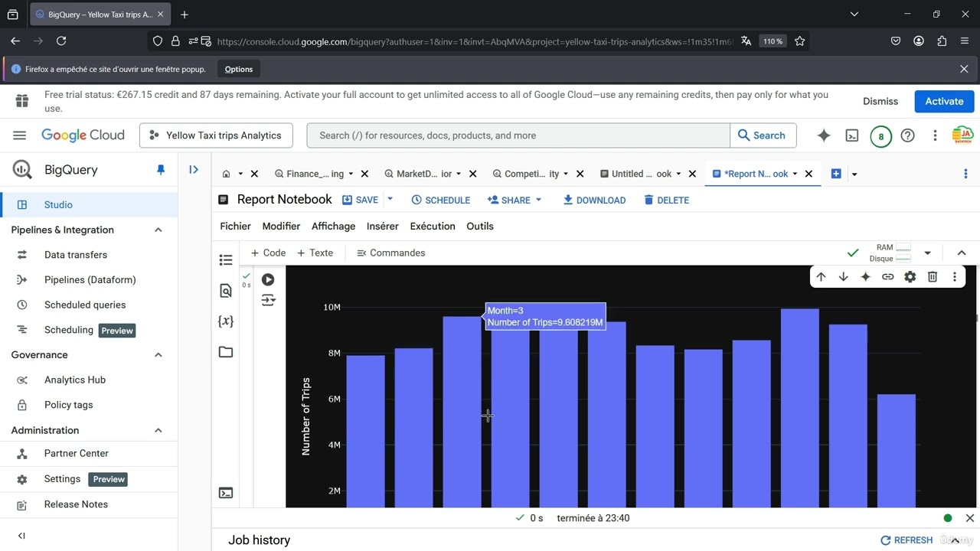
Task: Save the Report Notebook
Action: 360,200
